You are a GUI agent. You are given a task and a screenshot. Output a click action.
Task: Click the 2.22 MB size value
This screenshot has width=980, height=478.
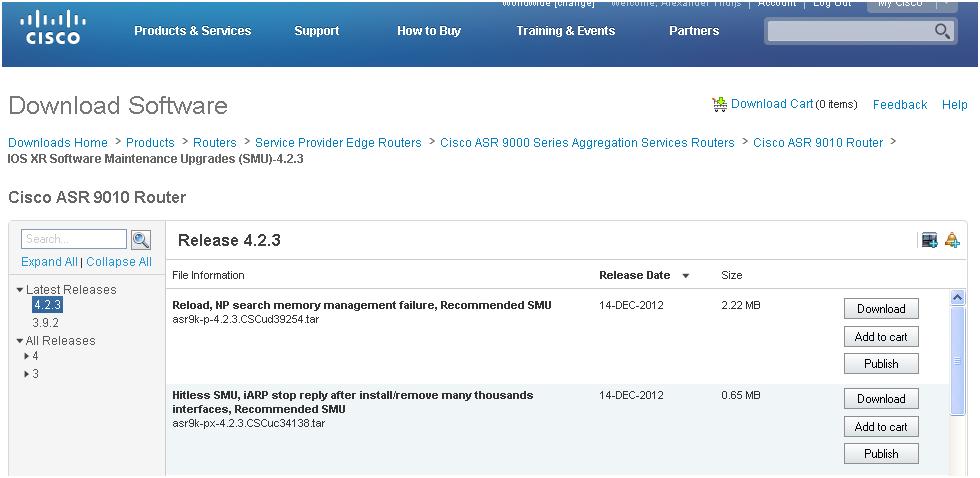coord(741,306)
